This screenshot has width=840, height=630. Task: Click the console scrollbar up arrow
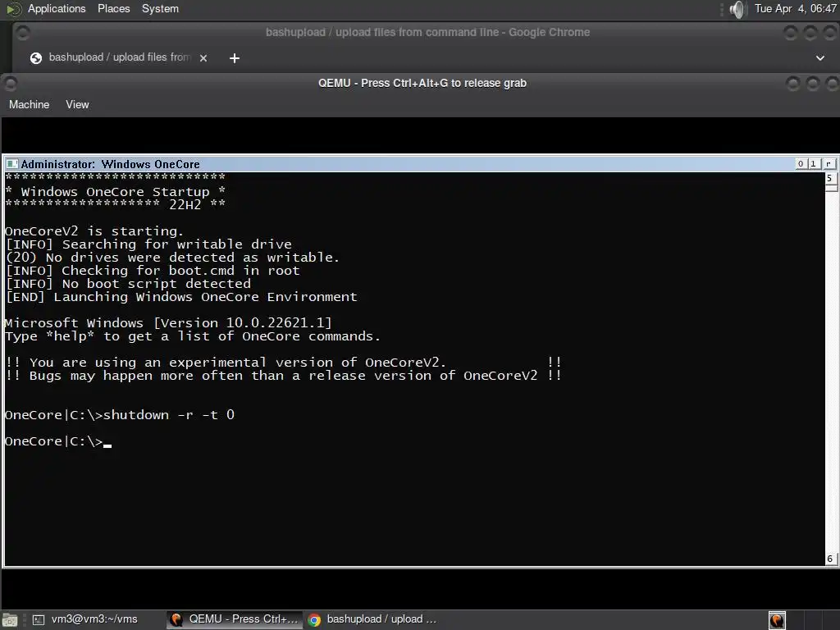click(830, 178)
